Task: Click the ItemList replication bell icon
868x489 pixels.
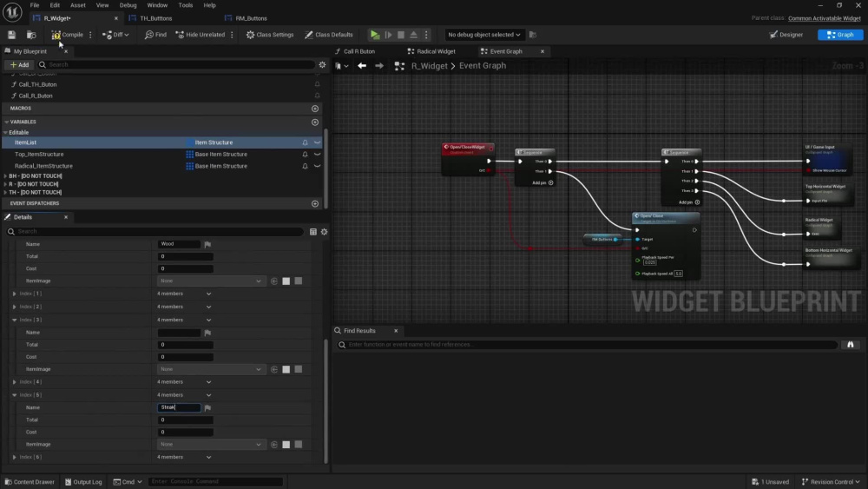Action: pos(305,142)
